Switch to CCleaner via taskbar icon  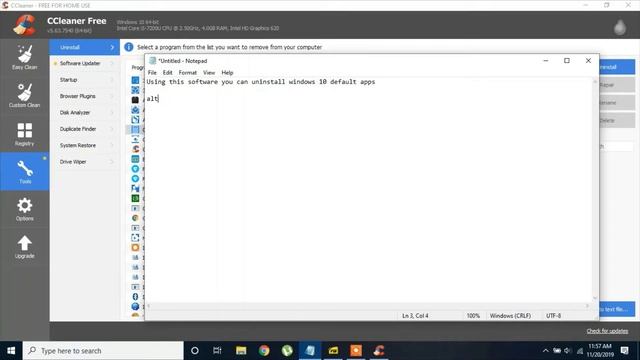pyautogui.click(x=379, y=351)
